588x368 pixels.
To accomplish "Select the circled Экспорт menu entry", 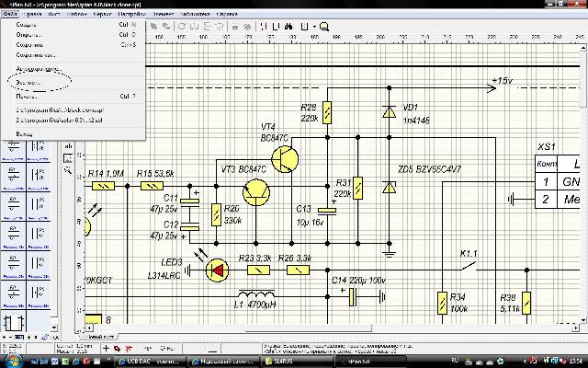I will pyautogui.click(x=30, y=82).
